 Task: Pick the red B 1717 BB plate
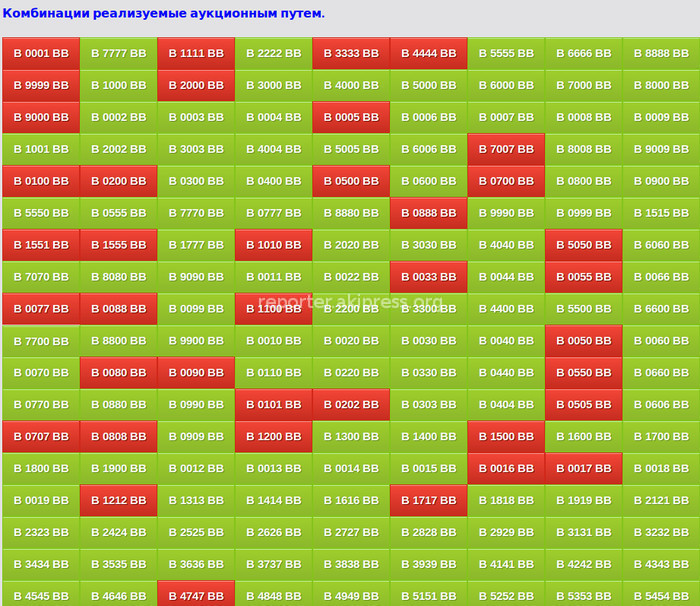pyautogui.click(x=428, y=501)
